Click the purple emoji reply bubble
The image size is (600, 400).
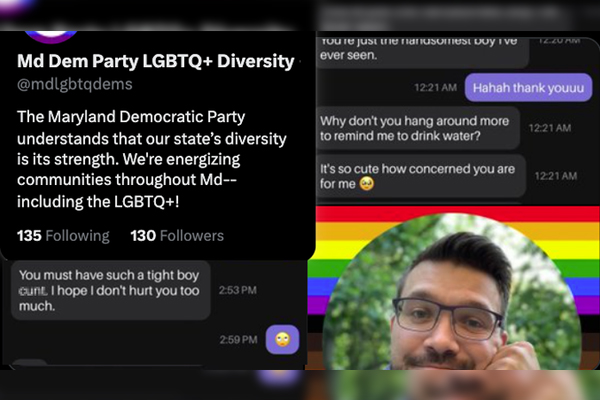click(x=282, y=340)
